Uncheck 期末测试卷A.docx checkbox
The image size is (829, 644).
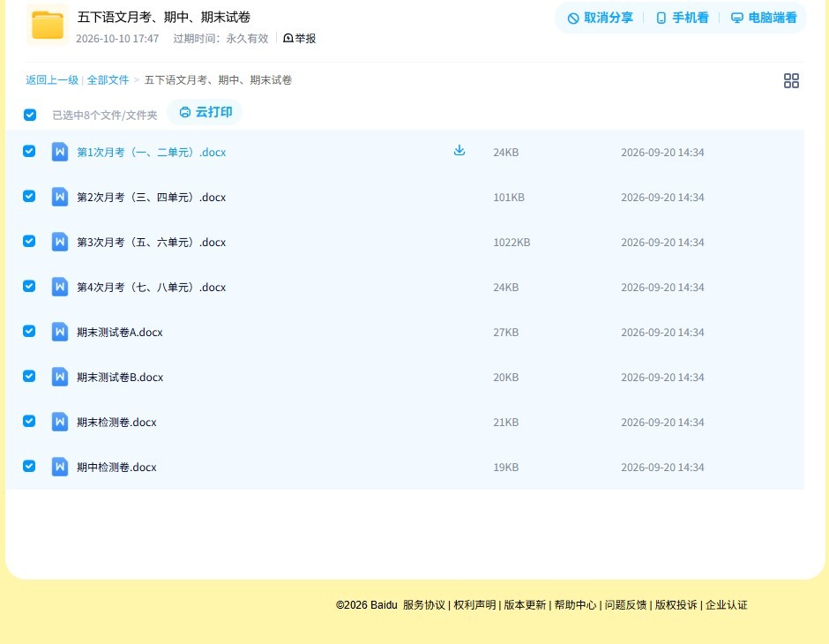pyautogui.click(x=29, y=331)
